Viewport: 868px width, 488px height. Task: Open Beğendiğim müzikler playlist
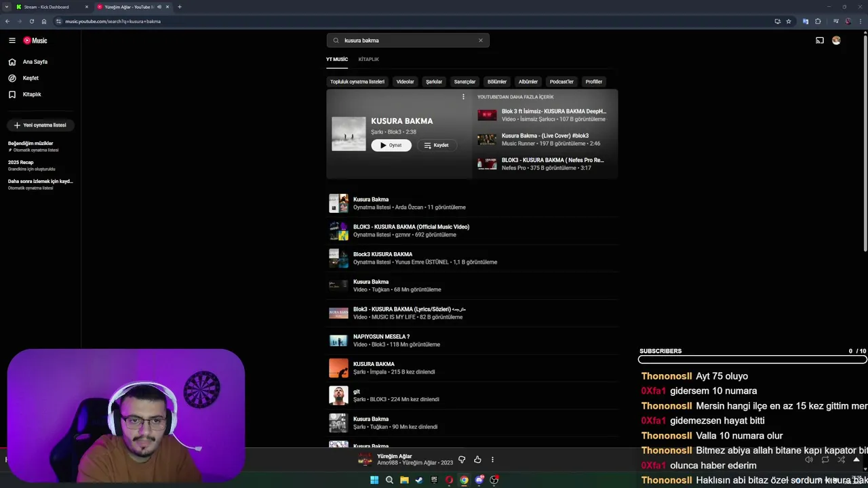pos(39,146)
